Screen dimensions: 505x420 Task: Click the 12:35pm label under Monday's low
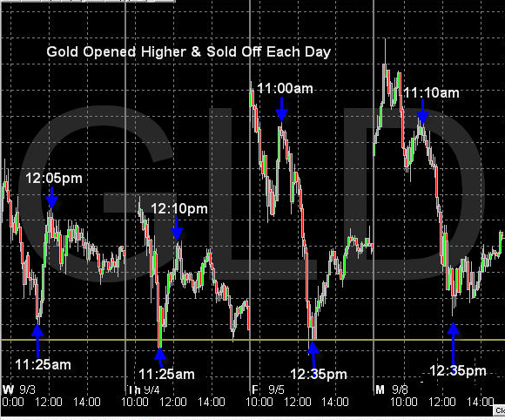[x=458, y=371]
